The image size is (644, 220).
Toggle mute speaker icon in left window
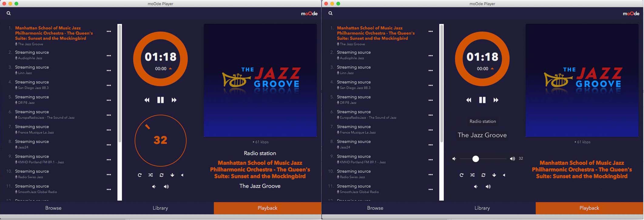point(182,175)
